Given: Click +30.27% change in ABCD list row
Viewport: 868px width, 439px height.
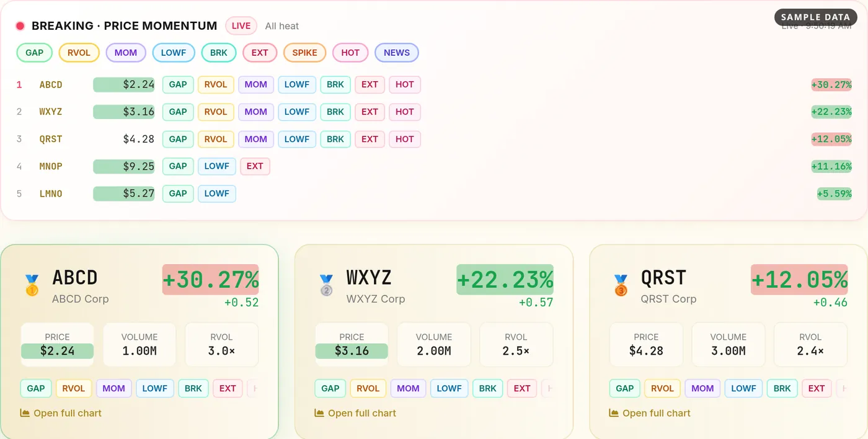Looking at the screenshot, I should tap(831, 85).
